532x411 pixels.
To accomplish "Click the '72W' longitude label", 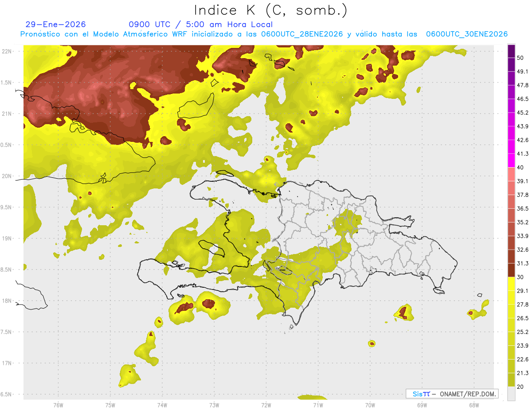I will 266,405.
